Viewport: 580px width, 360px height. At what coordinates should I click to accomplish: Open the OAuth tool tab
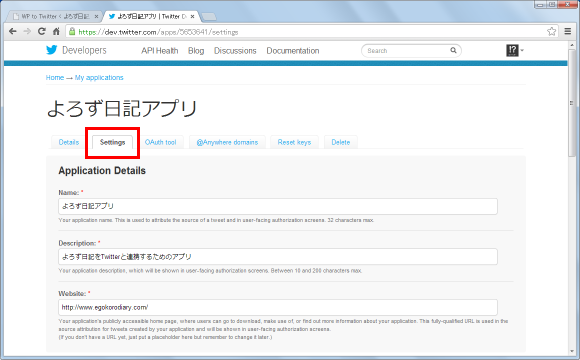[x=160, y=142]
